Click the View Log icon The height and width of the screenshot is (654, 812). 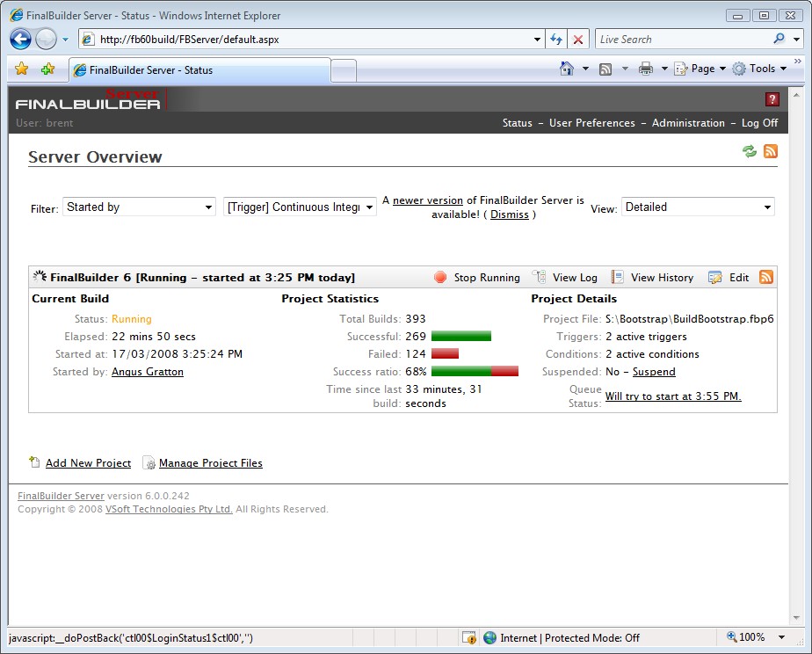tap(539, 277)
